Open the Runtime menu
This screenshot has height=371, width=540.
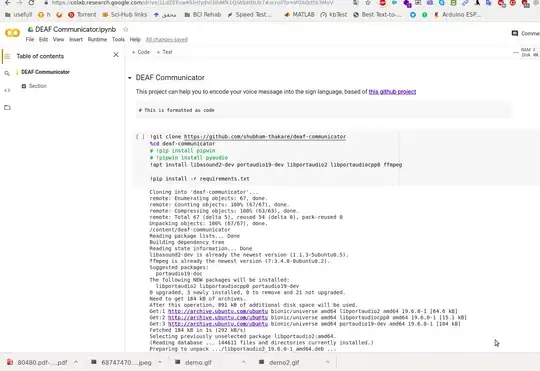tap(97, 39)
